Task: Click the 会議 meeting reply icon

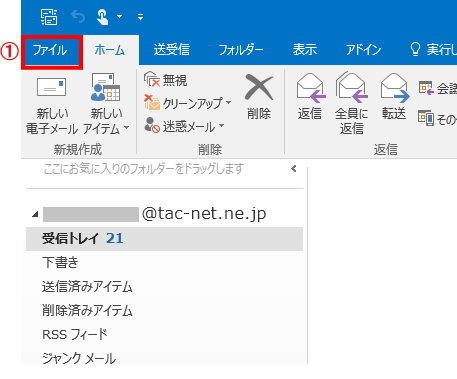Action: pos(426,88)
